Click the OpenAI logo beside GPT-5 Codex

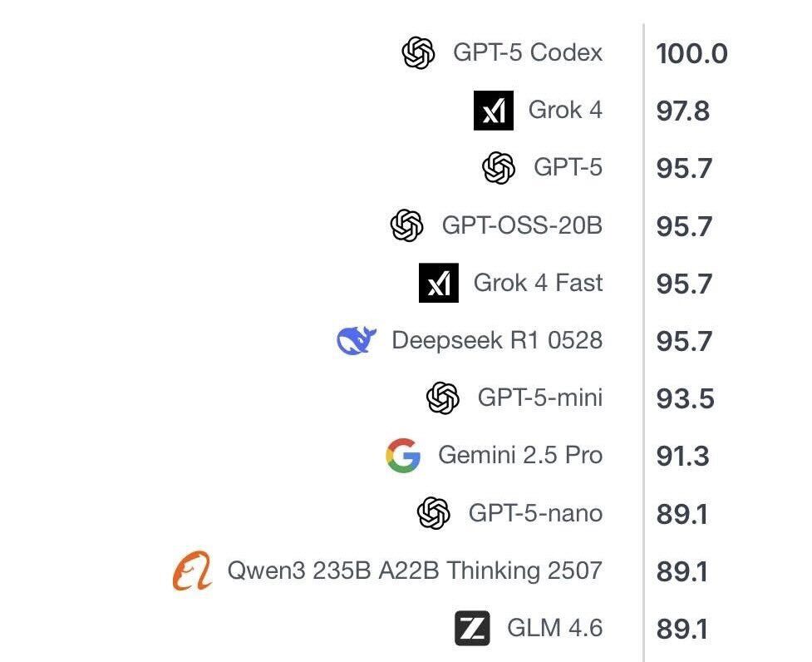click(x=418, y=53)
